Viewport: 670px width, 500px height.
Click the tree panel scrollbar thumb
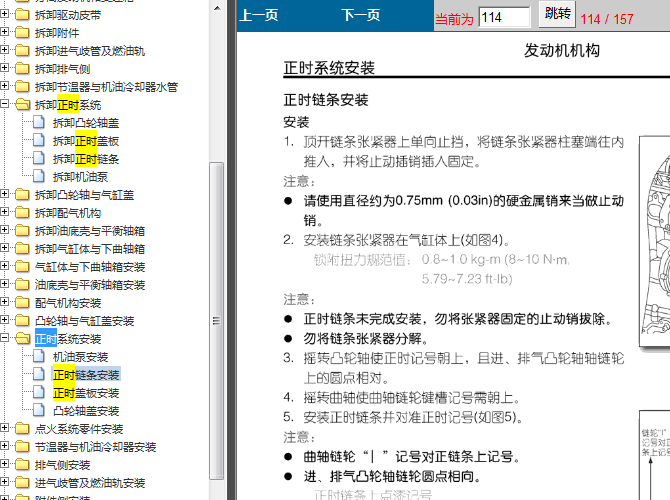click(x=217, y=321)
